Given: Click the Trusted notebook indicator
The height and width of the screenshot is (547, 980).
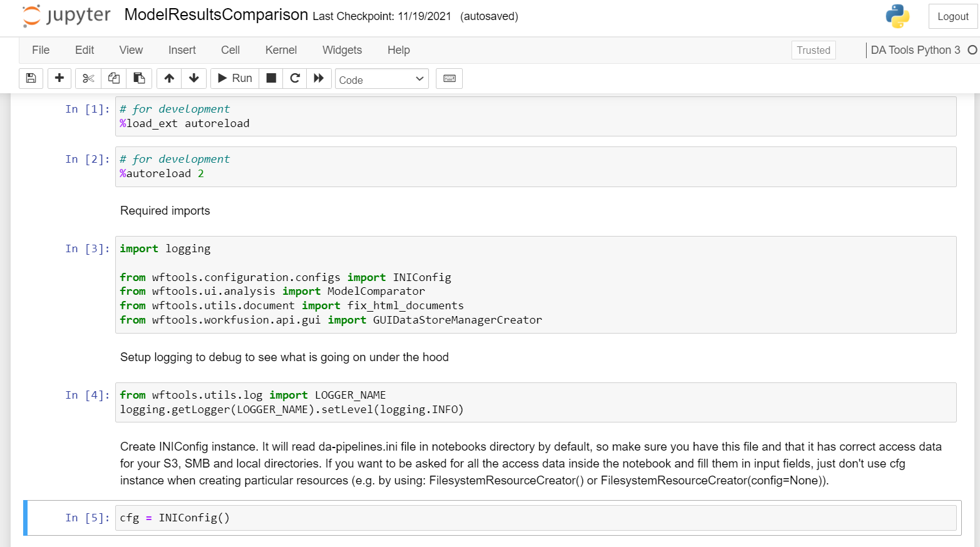Looking at the screenshot, I should point(813,50).
